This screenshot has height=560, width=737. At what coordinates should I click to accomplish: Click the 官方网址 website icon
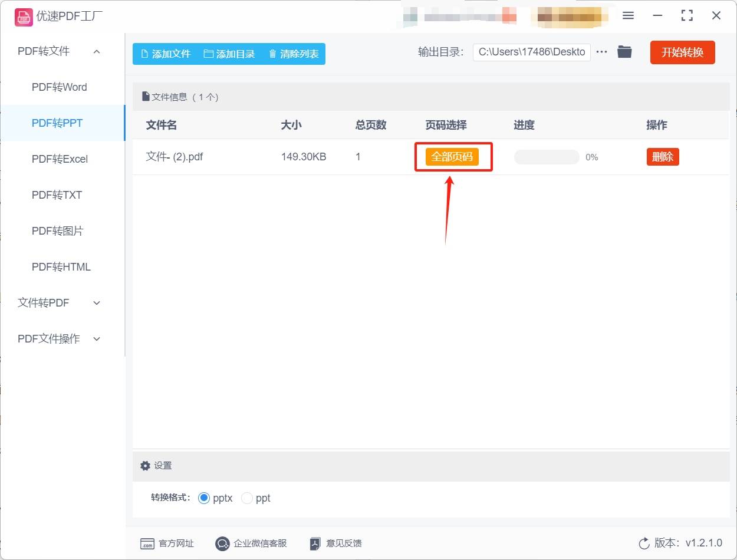(147, 543)
